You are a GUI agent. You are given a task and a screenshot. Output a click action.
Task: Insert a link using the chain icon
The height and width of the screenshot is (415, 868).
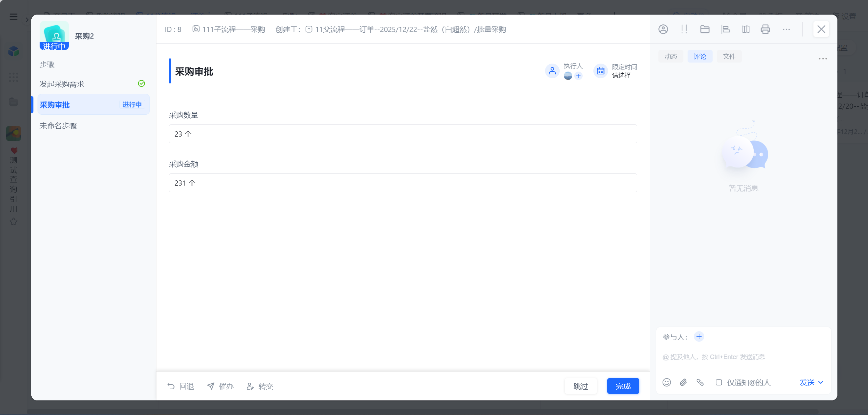pos(700,382)
